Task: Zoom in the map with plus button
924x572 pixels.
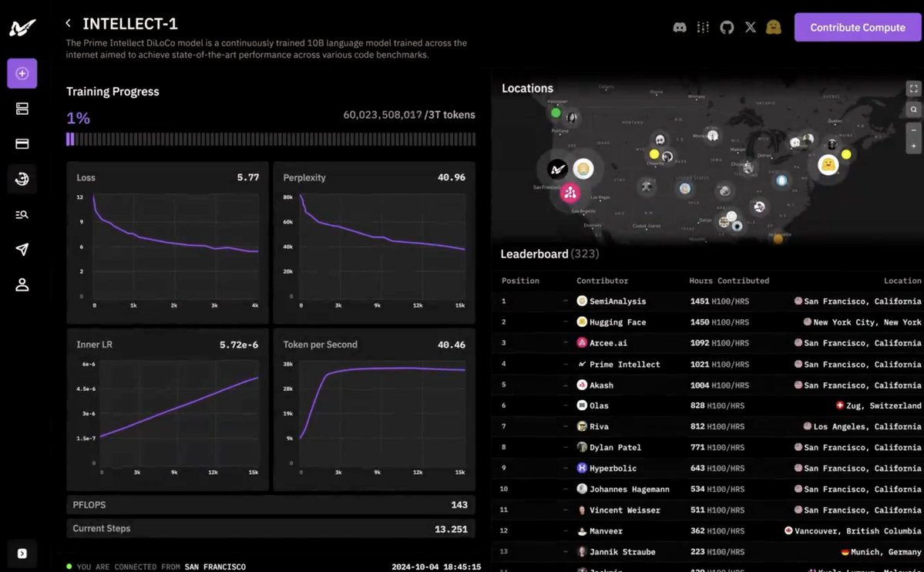Action: click(x=913, y=146)
